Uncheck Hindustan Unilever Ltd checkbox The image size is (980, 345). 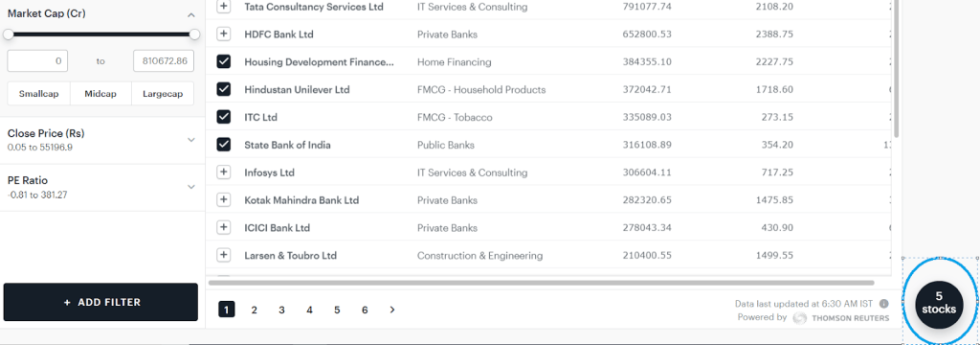[224, 89]
